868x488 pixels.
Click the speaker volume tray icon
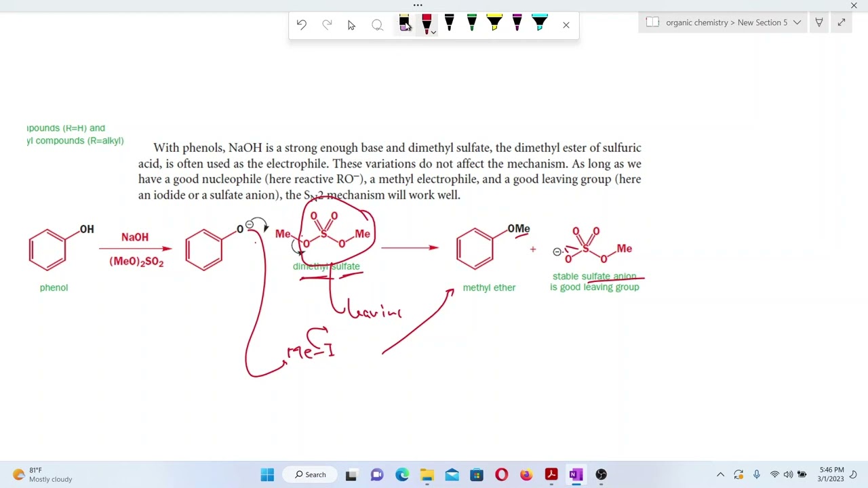[788, 474]
